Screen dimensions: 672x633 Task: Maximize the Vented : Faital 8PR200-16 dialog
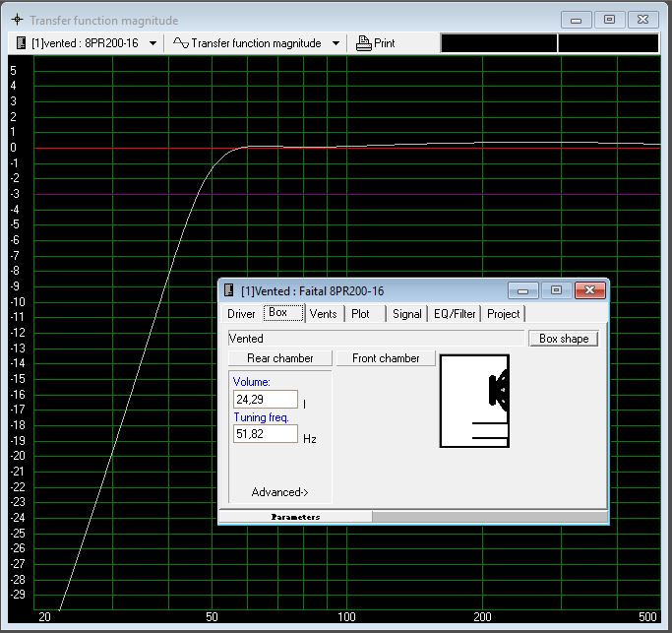(x=556, y=290)
